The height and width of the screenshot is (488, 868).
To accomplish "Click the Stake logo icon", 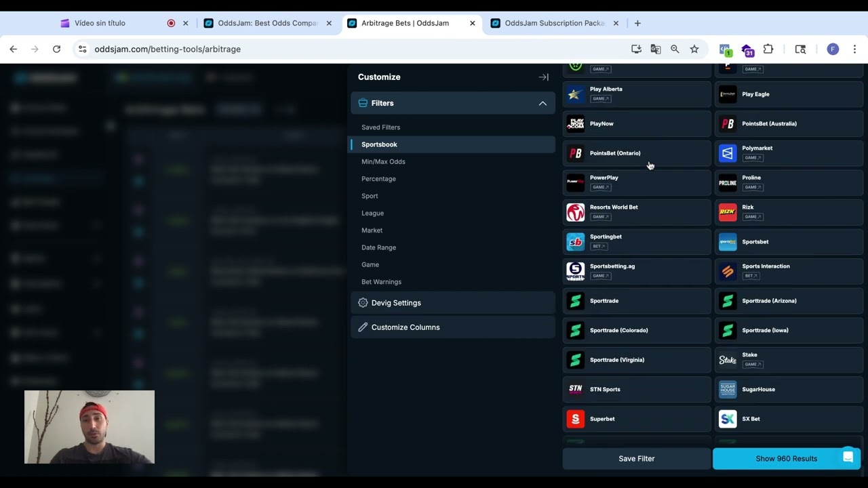I will [728, 360].
